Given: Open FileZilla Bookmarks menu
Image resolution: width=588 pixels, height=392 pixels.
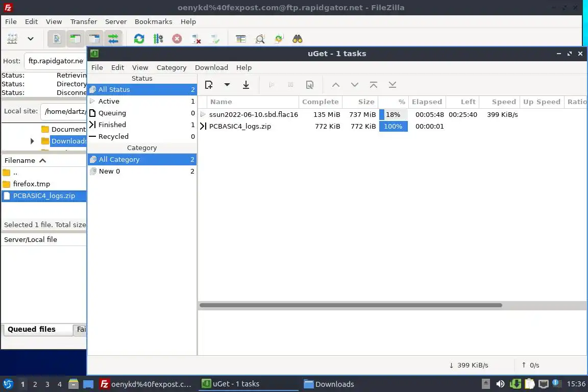Looking at the screenshot, I should pyautogui.click(x=153, y=22).
